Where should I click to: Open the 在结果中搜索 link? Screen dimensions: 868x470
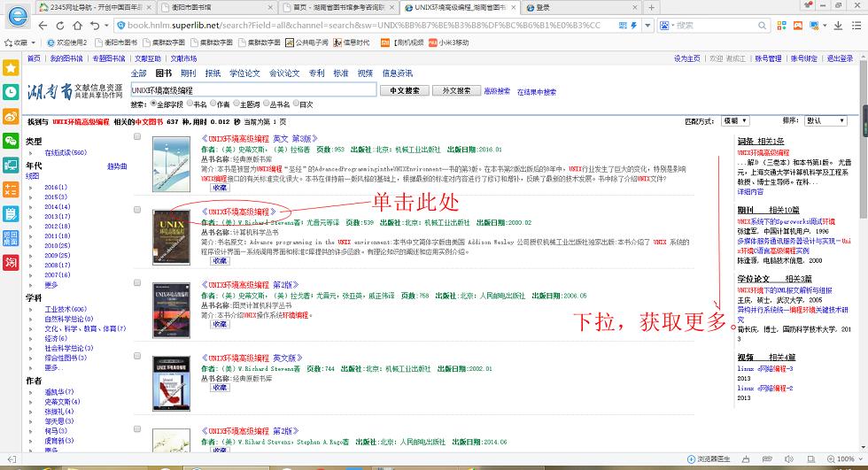coord(537,92)
